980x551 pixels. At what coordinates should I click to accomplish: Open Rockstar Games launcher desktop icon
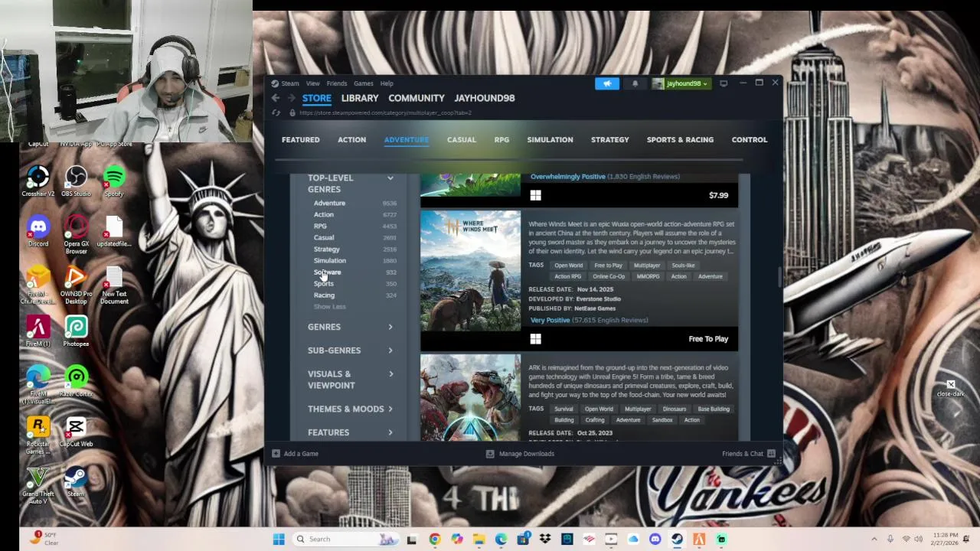pyautogui.click(x=38, y=434)
